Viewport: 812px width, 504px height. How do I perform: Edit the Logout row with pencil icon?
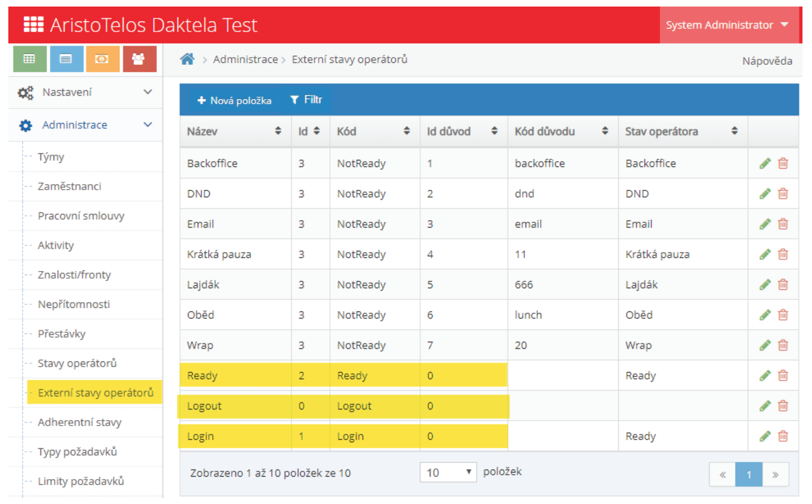(765, 406)
